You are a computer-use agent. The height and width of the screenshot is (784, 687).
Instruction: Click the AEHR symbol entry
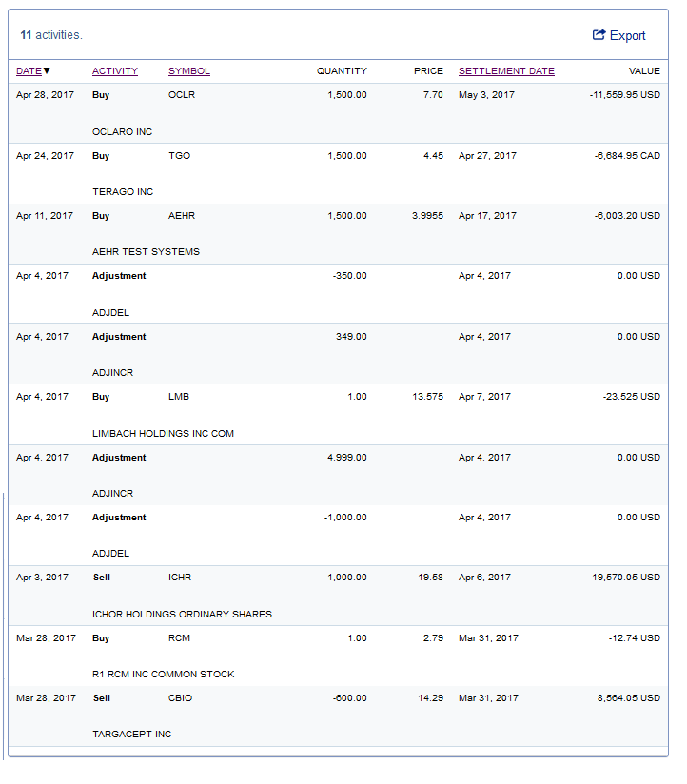click(182, 216)
